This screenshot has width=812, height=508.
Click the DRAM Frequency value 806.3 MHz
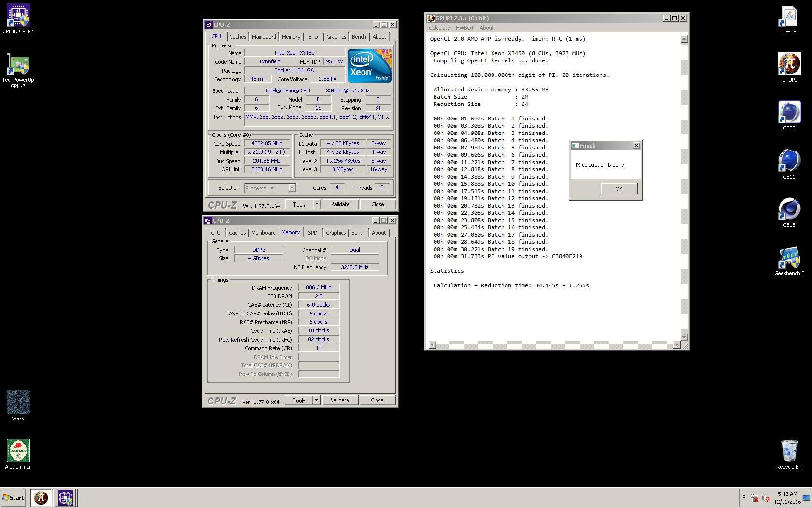tap(319, 287)
